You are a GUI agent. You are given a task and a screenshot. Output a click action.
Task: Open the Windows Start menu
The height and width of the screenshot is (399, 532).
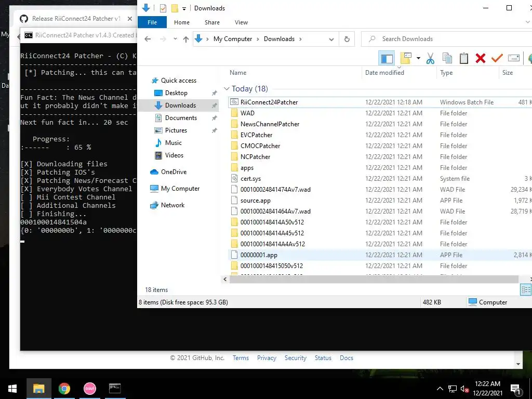click(12, 389)
